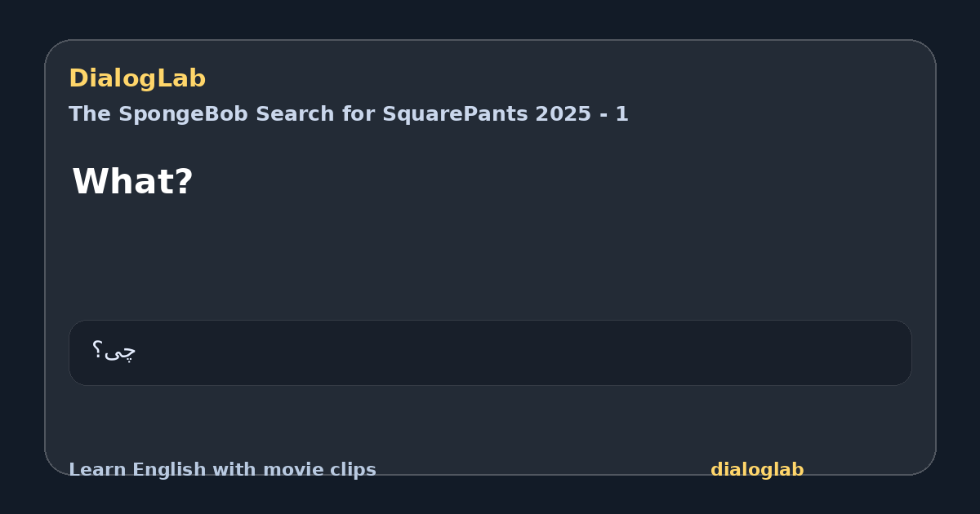Click the "Lab" part of the DialogLab logo
The image size is (980, 514).
[184, 78]
